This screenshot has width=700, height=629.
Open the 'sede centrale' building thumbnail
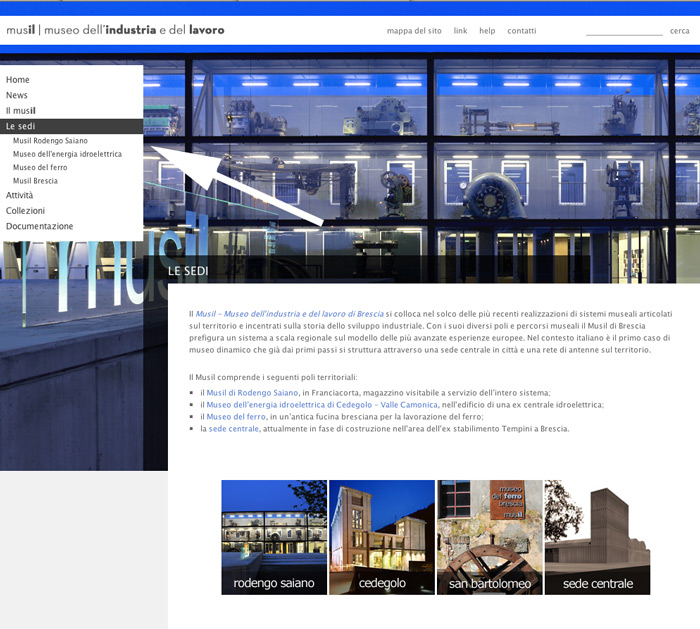coord(597,537)
